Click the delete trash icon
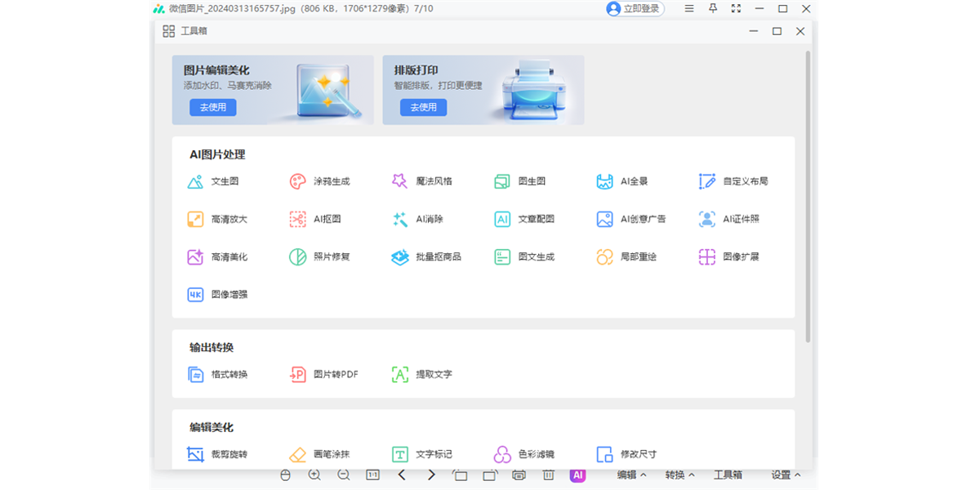The width and height of the screenshot is (980, 490). point(549,475)
